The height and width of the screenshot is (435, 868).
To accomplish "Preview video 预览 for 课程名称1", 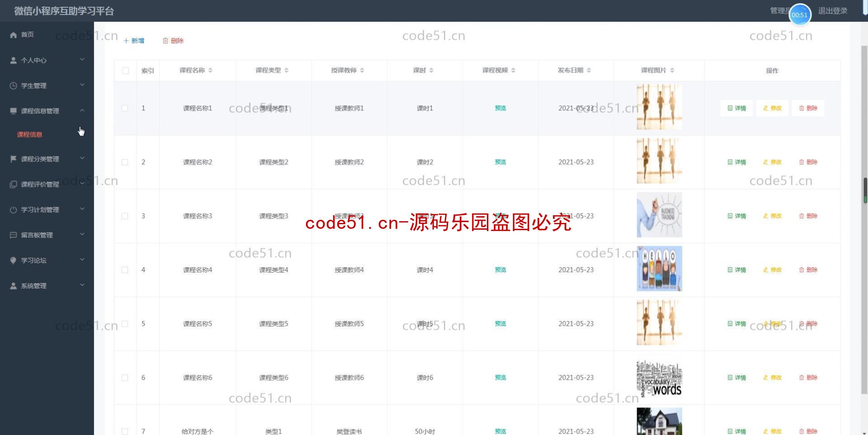I will (x=500, y=108).
